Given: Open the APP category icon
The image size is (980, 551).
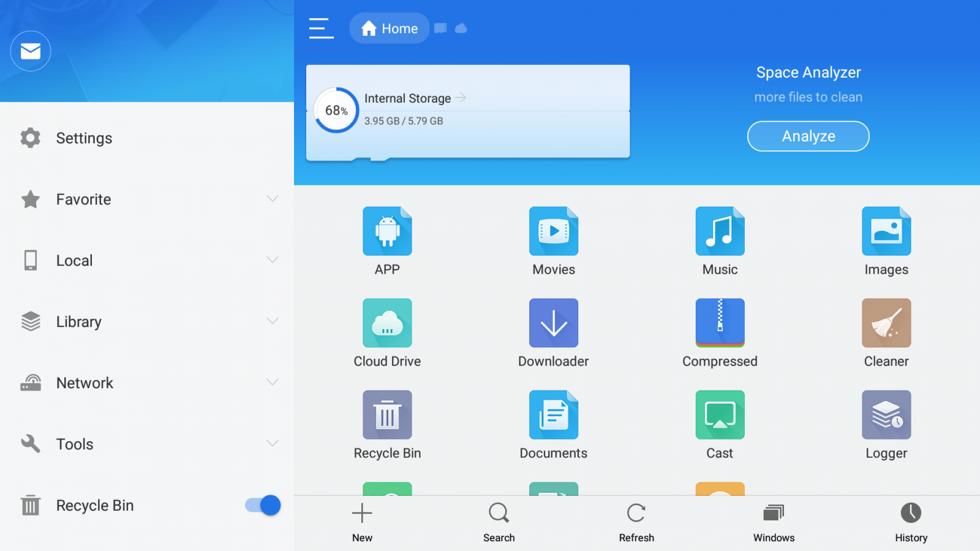Looking at the screenshot, I should 387,231.
